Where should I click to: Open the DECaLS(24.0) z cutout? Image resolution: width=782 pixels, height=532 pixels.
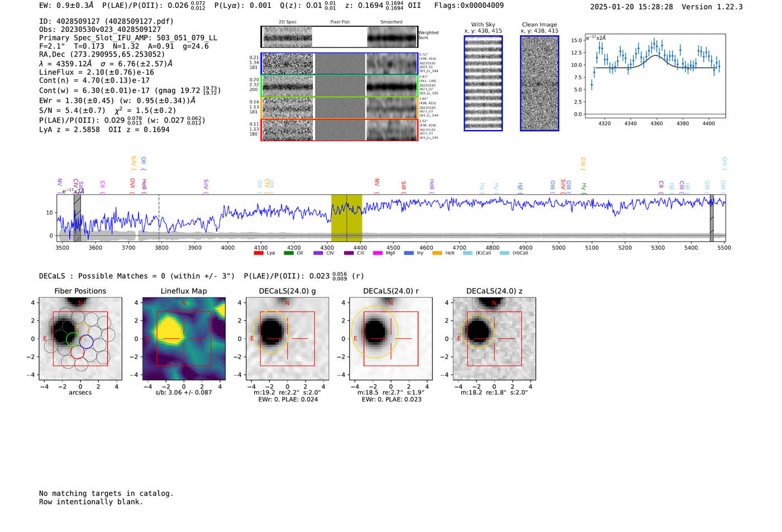pyautogui.click(x=494, y=338)
